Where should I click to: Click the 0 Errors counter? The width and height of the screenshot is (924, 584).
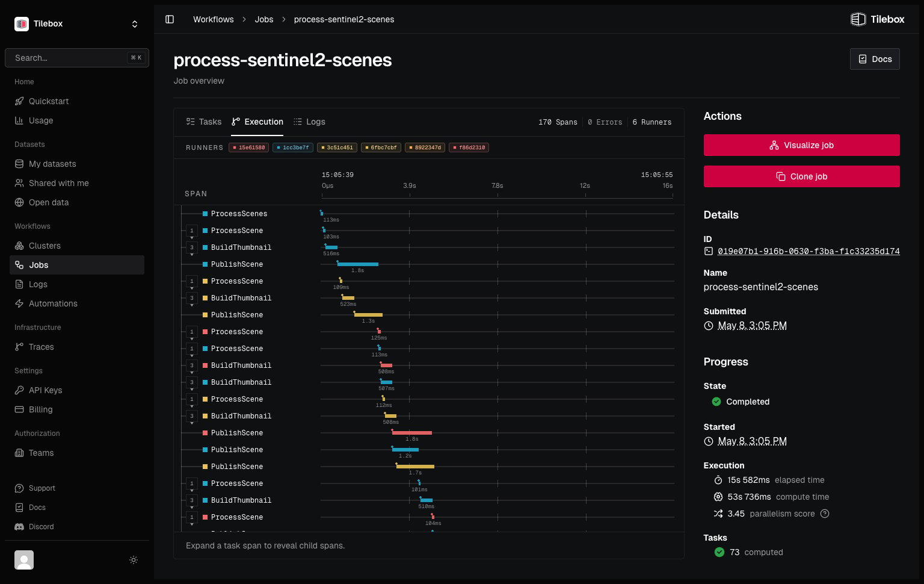[x=605, y=122]
